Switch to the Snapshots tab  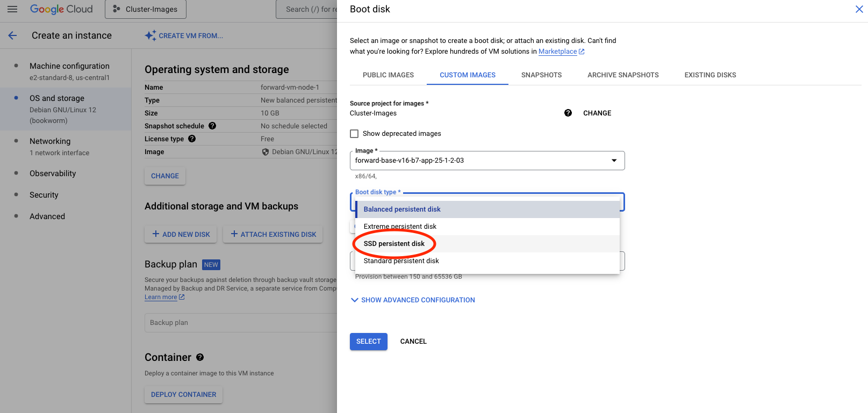[541, 75]
